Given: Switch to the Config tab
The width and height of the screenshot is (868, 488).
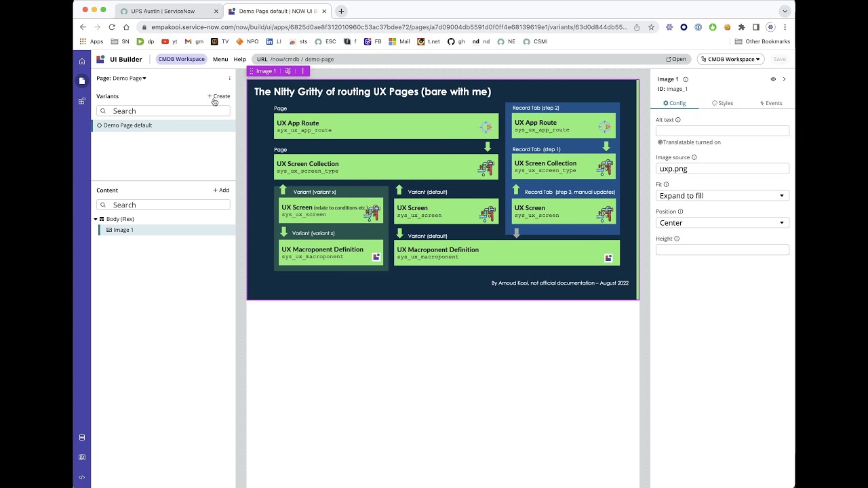Looking at the screenshot, I should click(674, 103).
